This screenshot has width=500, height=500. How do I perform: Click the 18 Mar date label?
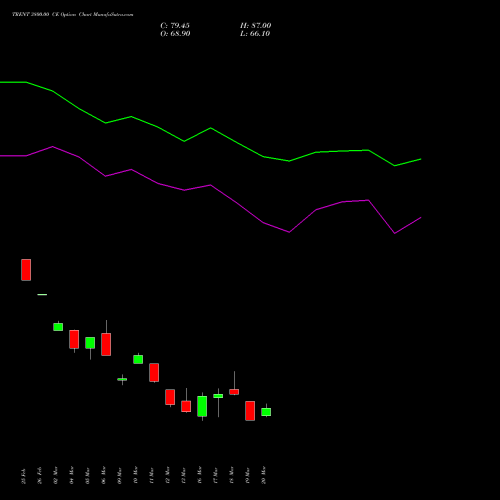pyautogui.click(x=231, y=476)
